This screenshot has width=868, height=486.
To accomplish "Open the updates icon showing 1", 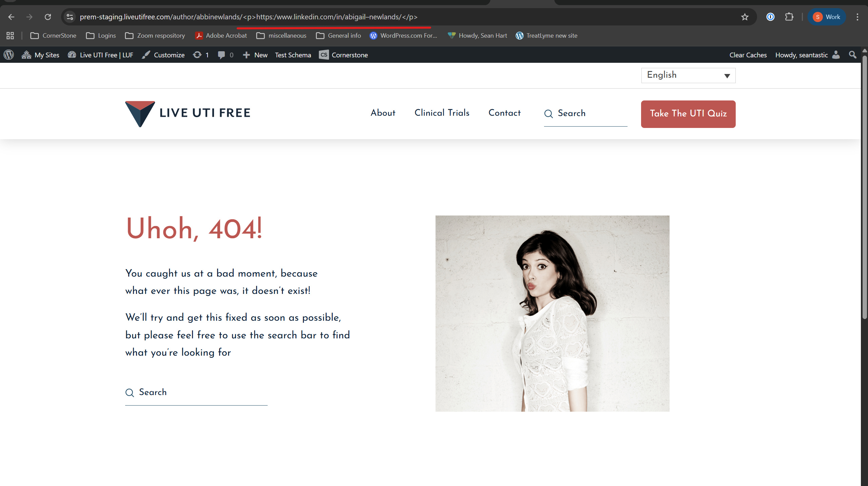I will [x=201, y=55].
